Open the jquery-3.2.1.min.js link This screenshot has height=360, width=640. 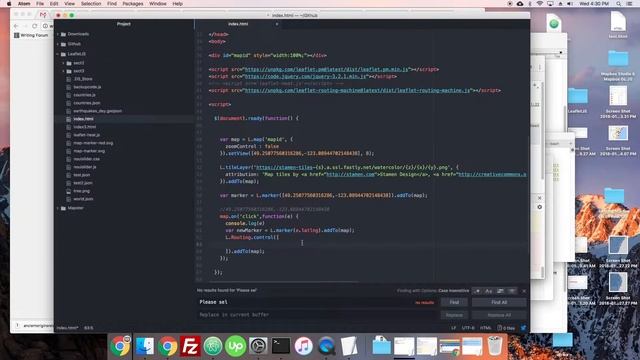coord(306,76)
